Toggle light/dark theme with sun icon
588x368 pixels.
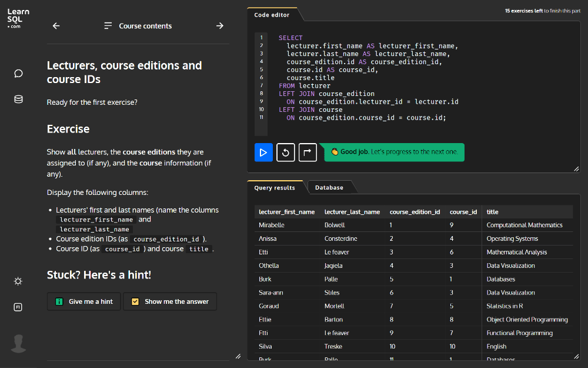coord(18,281)
